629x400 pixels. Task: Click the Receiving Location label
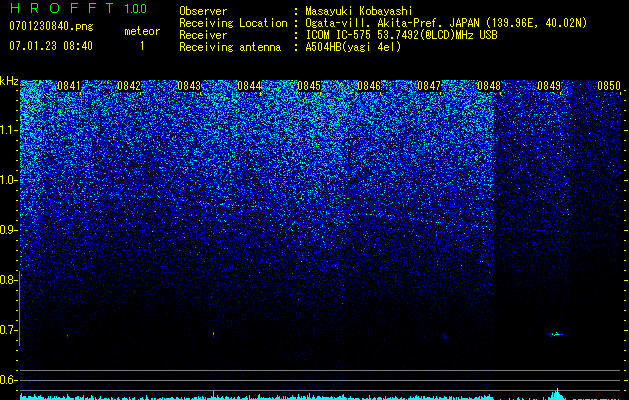233,23
